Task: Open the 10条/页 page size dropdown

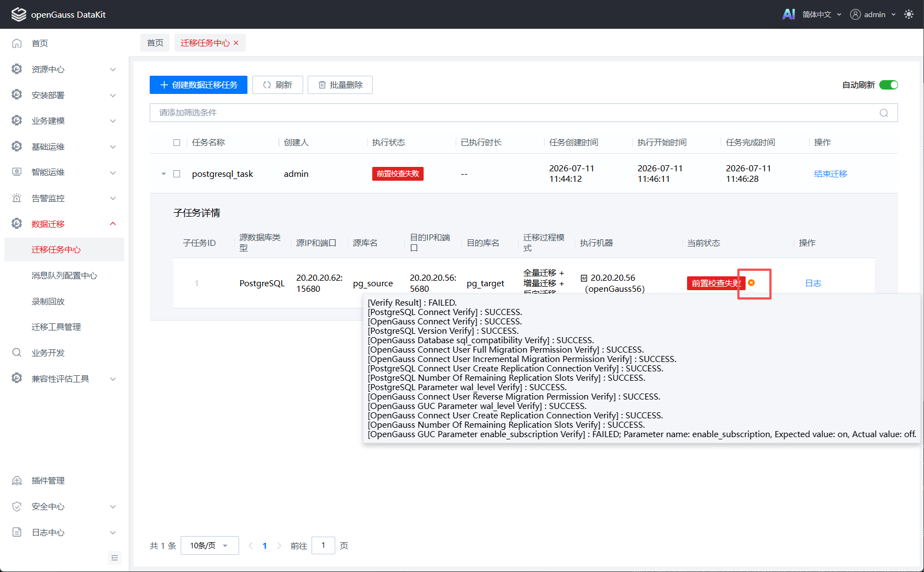Action: 210,545
